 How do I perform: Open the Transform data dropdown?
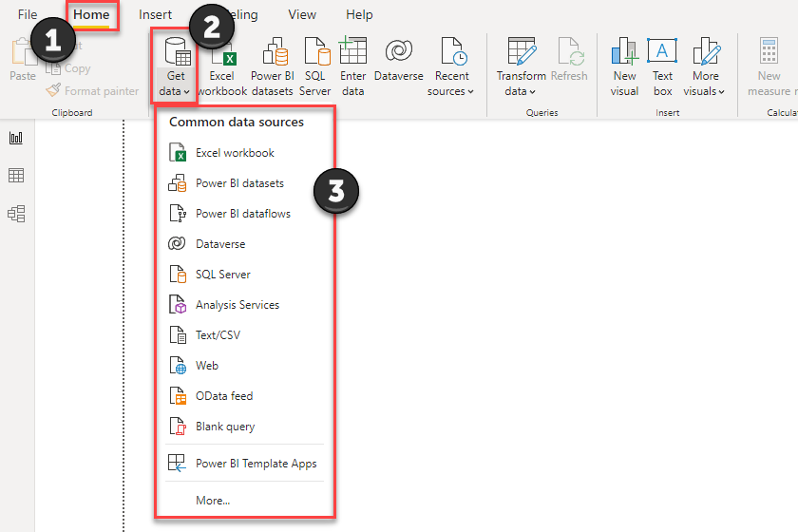pyautogui.click(x=522, y=66)
